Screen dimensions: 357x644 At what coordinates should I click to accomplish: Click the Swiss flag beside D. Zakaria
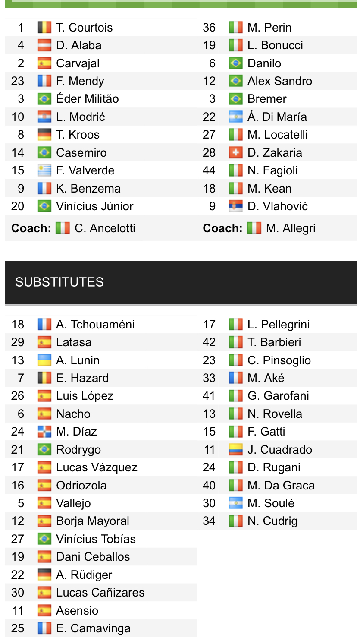(x=235, y=153)
